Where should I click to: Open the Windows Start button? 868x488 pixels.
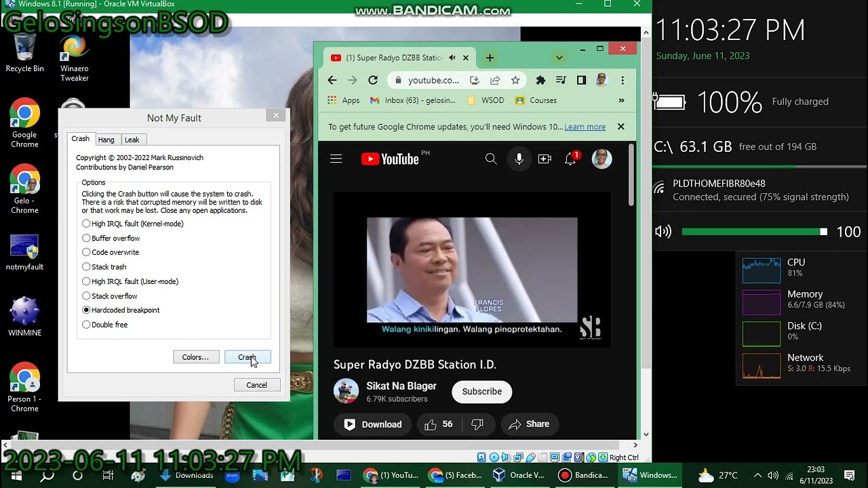pyautogui.click(x=16, y=475)
